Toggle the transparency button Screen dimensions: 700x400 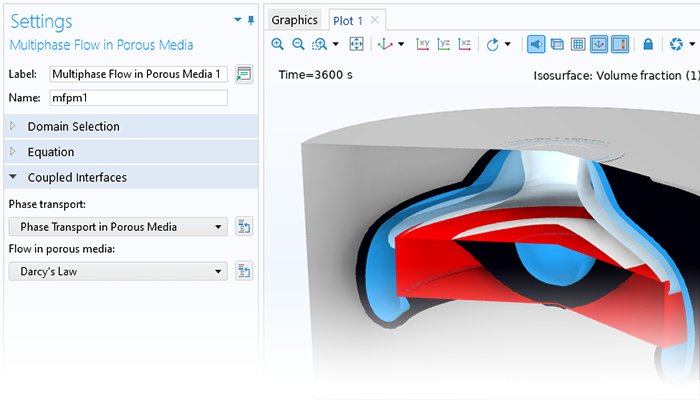[x=557, y=44]
